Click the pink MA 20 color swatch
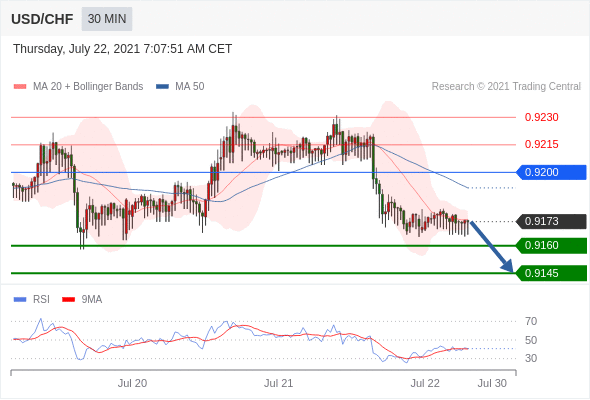The width and height of the screenshot is (590, 400). [20, 87]
